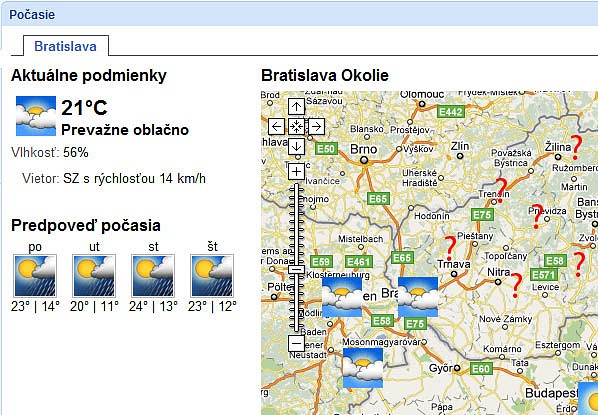Click Thursday (št) rain forecast icon
598x415 pixels.
coord(212,276)
